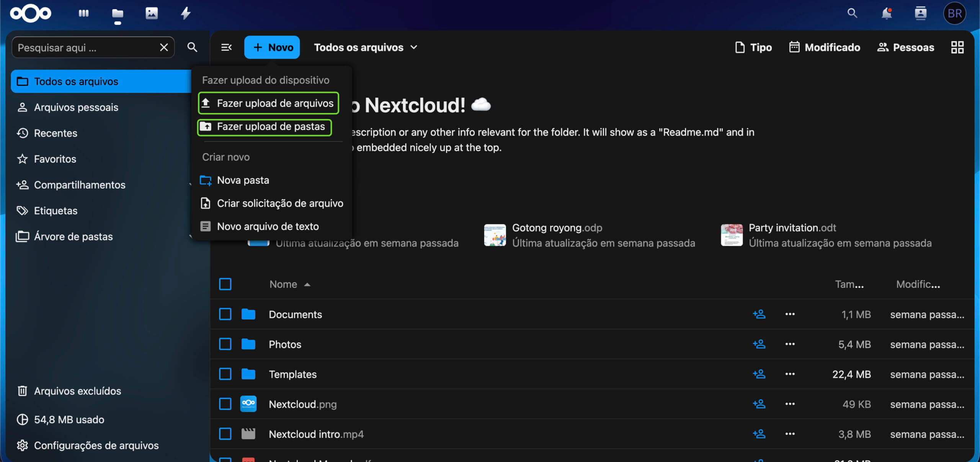980x462 pixels.
Task: Open the BR user avatar menu
Action: (955, 13)
